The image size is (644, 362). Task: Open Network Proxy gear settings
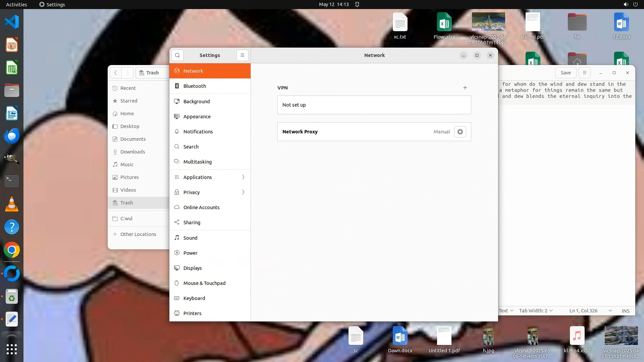point(460,132)
